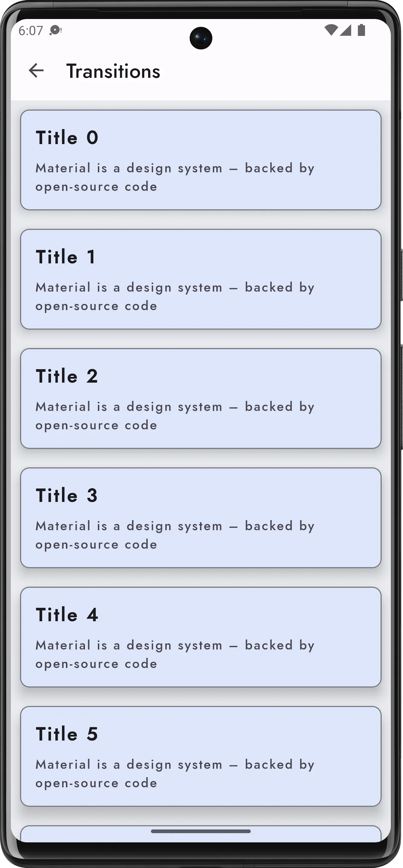Viewport: 403px width, 868px height.
Task: Tap the Transitions page title
Action: (x=113, y=71)
